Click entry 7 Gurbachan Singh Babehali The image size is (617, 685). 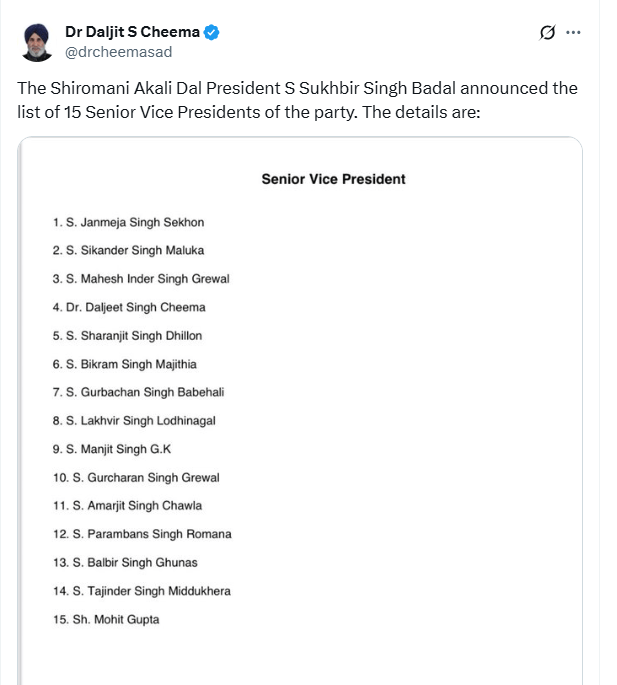[x=139, y=392]
